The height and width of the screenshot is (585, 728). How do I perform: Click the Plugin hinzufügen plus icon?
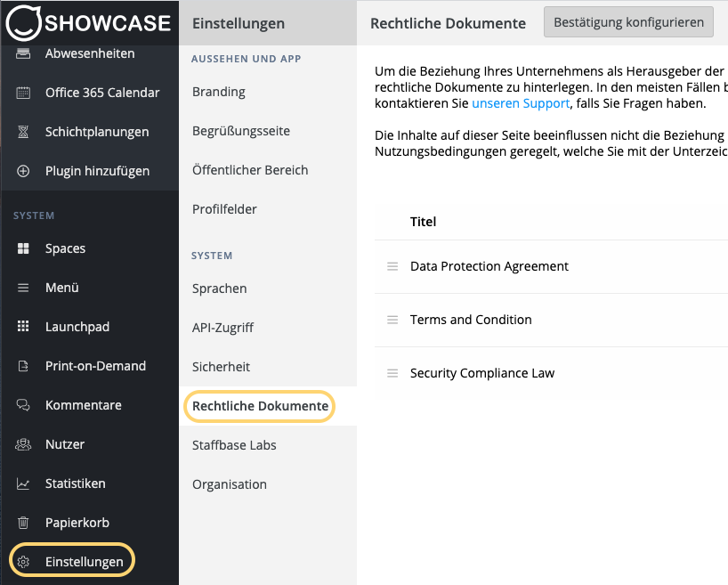[x=23, y=171]
